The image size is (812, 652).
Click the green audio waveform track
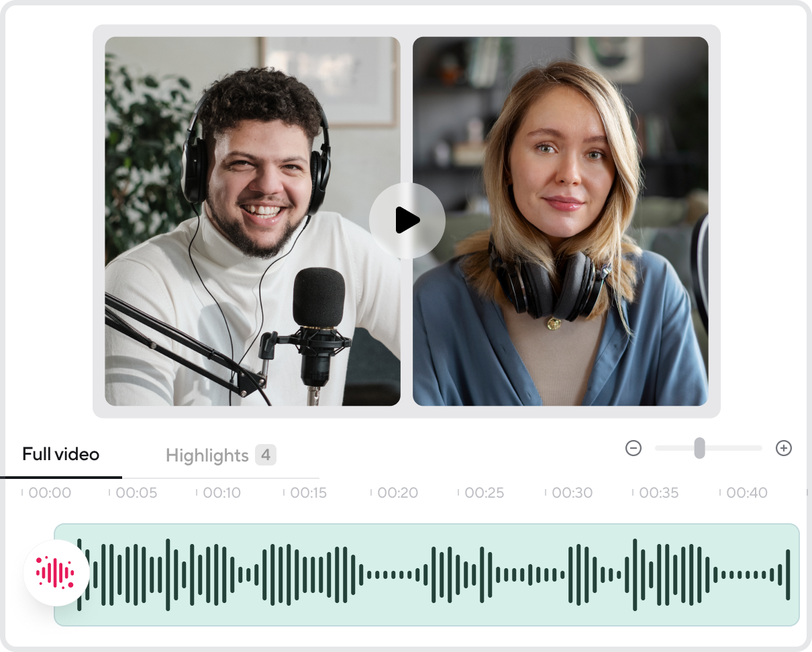tap(427, 575)
